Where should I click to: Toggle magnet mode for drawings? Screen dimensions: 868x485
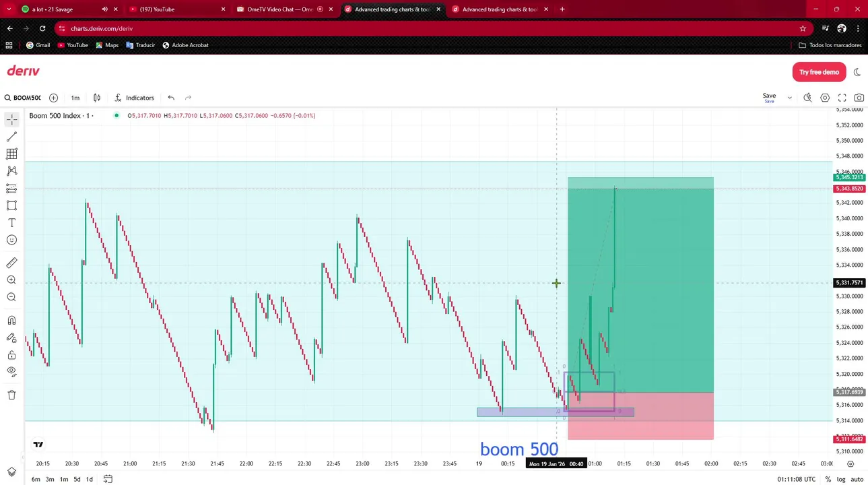point(11,321)
